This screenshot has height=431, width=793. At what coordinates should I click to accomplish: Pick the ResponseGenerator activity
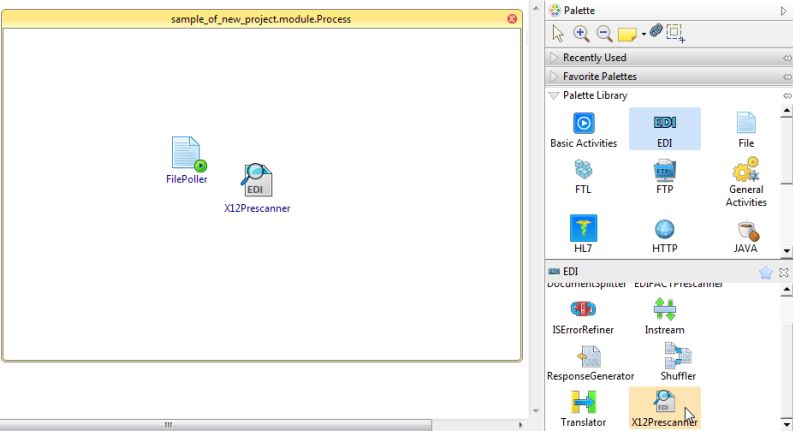(590, 363)
